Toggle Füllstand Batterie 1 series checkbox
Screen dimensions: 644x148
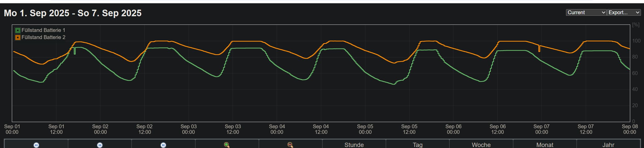click(x=18, y=30)
